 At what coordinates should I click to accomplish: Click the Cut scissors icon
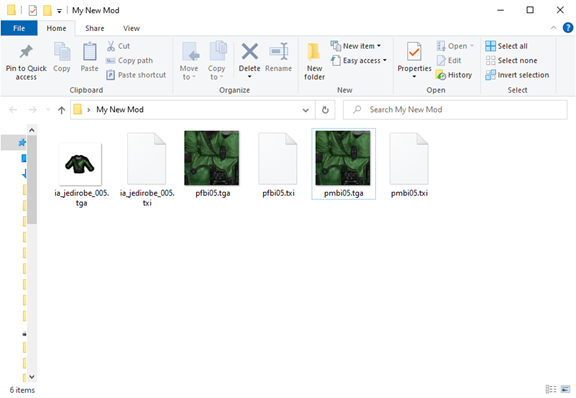[x=111, y=46]
